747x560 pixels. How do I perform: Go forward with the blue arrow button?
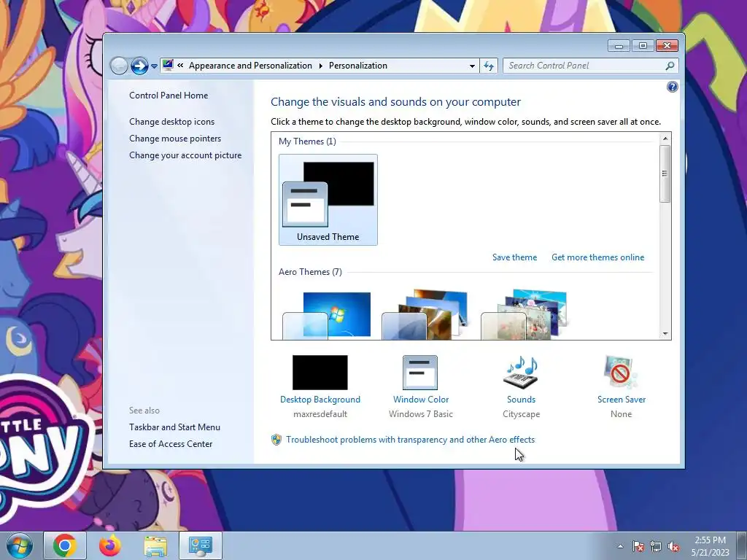coord(139,66)
